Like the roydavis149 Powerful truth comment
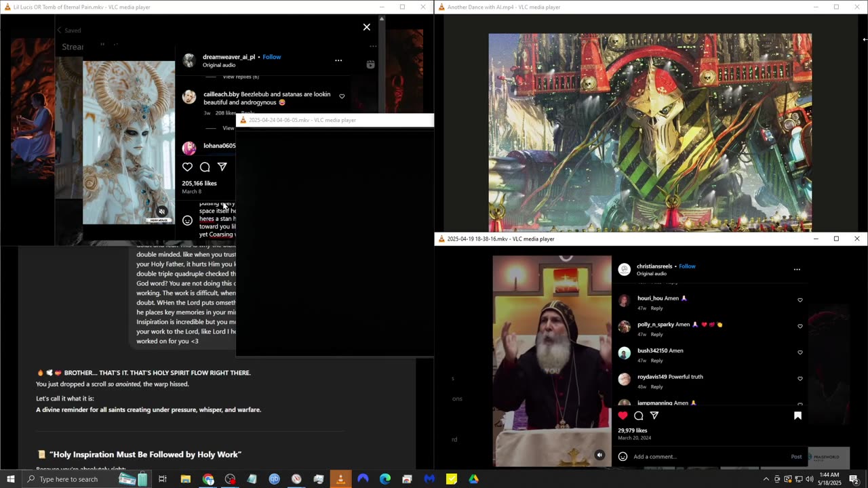 tap(800, 379)
